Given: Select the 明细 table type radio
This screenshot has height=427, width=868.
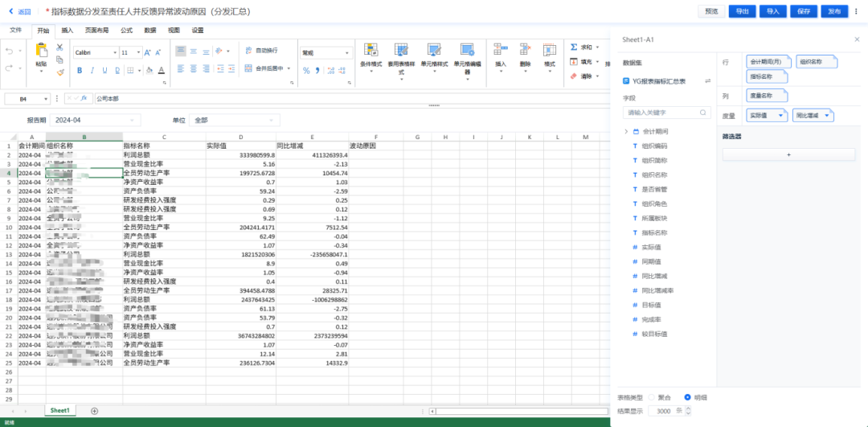Looking at the screenshot, I should coord(687,397).
